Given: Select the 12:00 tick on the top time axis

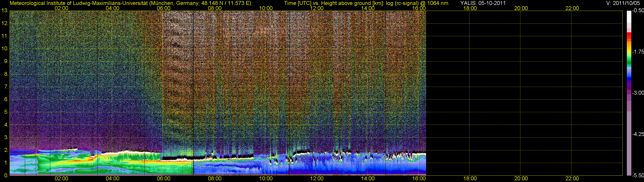Looking at the screenshot, I should [317, 8].
